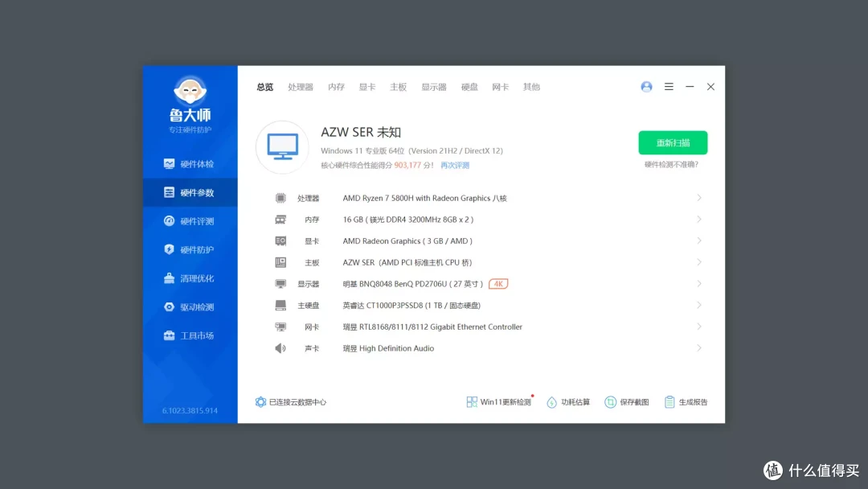Click the computer monitor overview icon
Image resolution: width=868 pixels, height=489 pixels.
[282, 146]
